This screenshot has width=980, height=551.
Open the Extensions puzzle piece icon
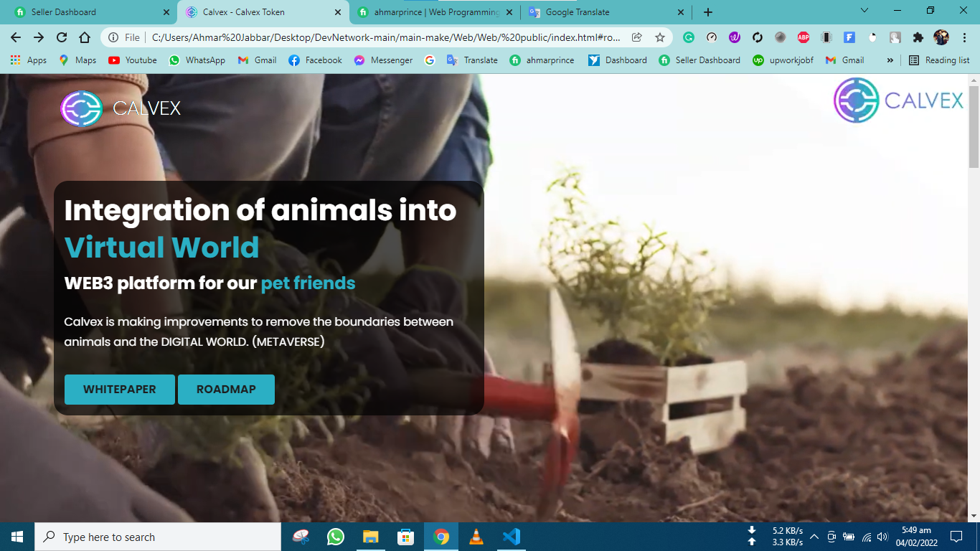[x=918, y=37]
